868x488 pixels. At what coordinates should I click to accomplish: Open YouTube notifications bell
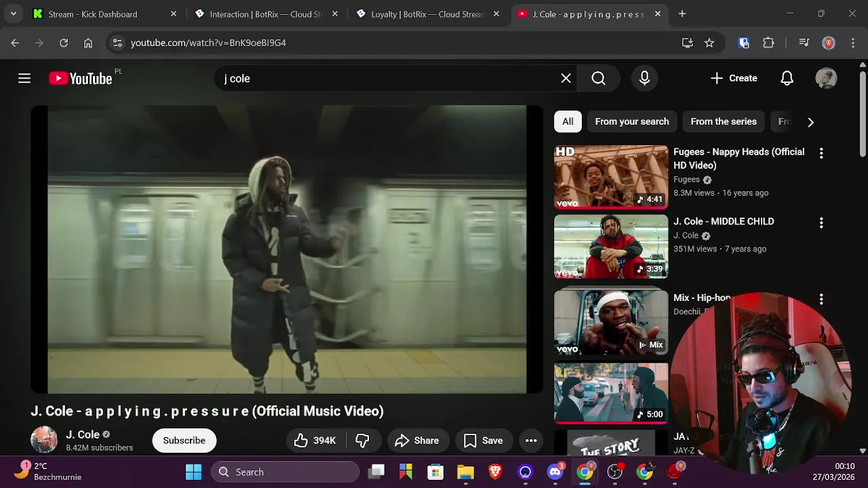point(787,79)
